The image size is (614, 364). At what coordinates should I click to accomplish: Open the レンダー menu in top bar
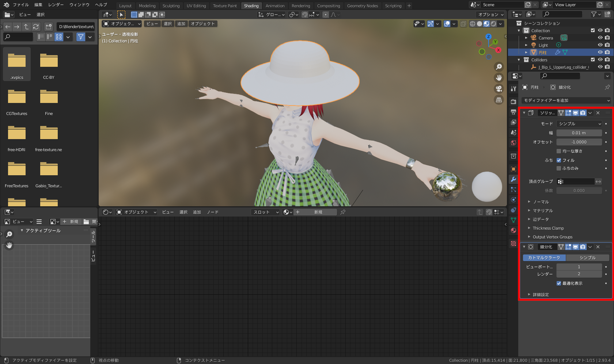[56, 5]
